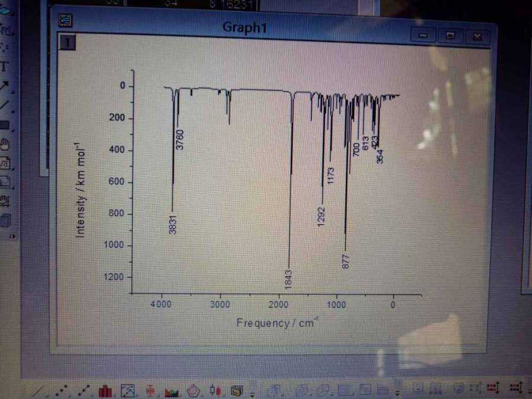Open the graph template library icon
Viewport: 532px width, 399px height.
click(x=237, y=391)
